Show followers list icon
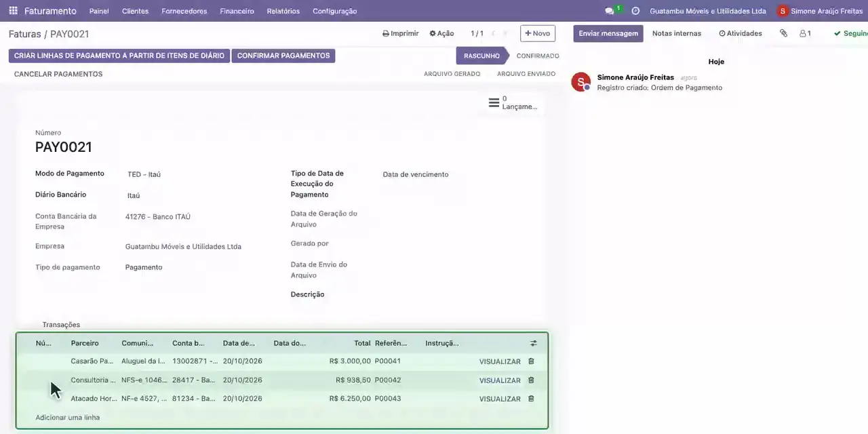The width and height of the screenshot is (868, 434). click(x=806, y=33)
